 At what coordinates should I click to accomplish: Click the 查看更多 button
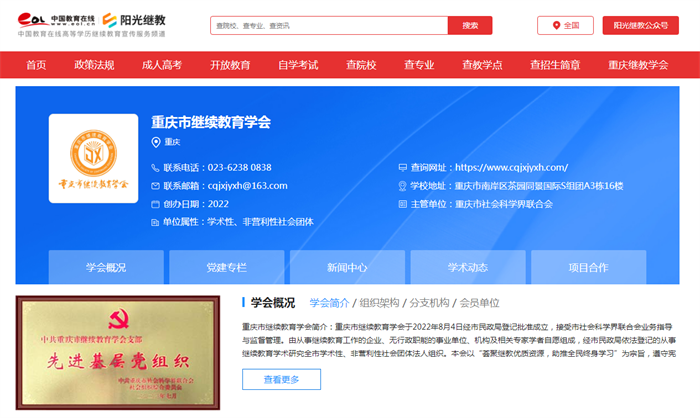pos(281,380)
